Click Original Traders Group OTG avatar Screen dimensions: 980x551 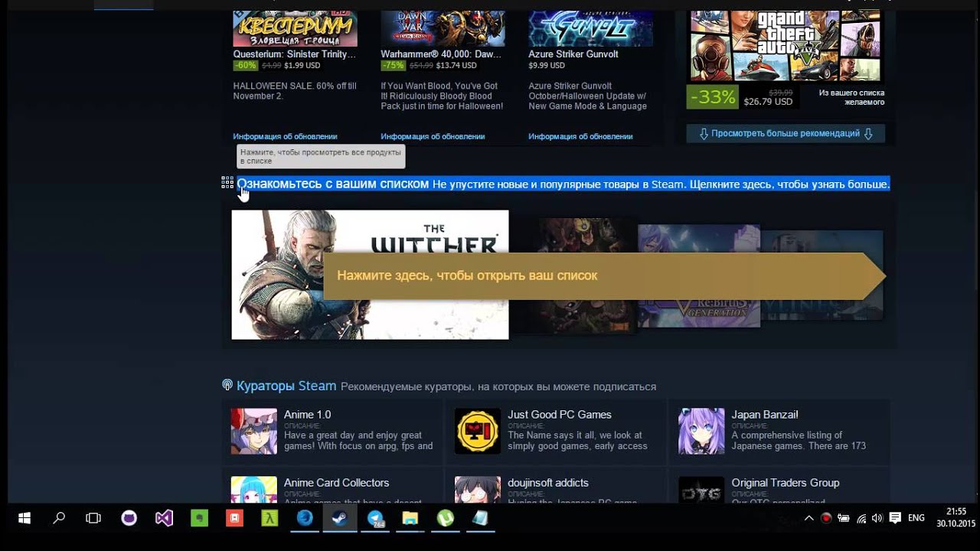pyautogui.click(x=701, y=490)
